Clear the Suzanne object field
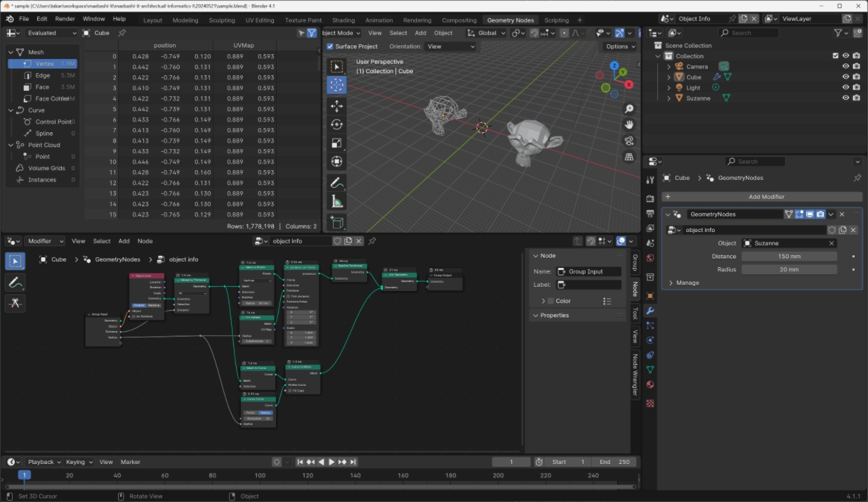Image resolution: width=868 pixels, height=502 pixels. pos(831,243)
